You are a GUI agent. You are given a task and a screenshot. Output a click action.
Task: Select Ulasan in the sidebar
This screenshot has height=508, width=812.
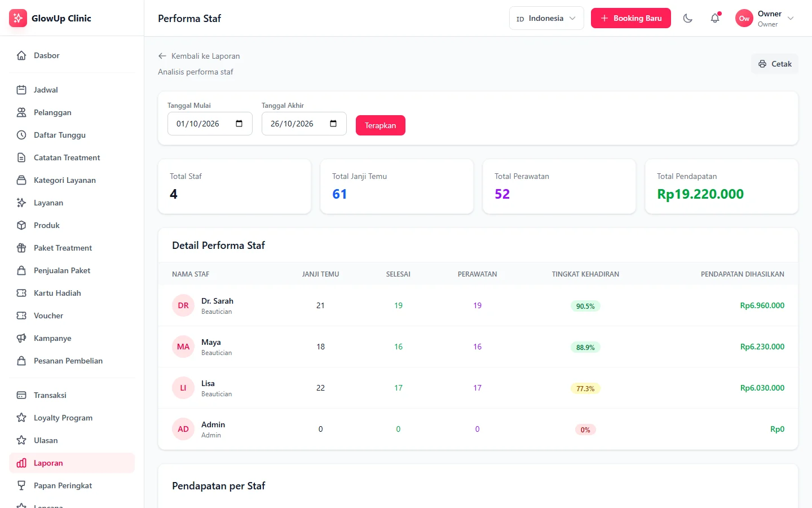[72, 440]
